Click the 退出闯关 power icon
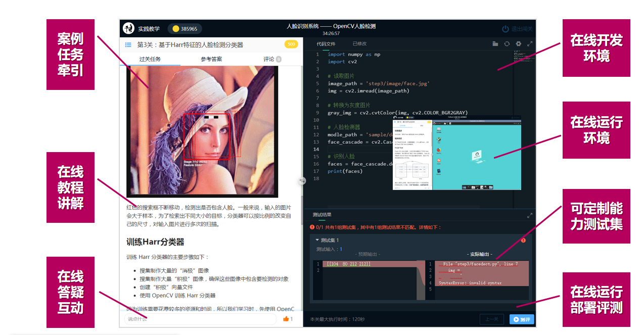644x335 pixels. pyautogui.click(x=505, y=29)
